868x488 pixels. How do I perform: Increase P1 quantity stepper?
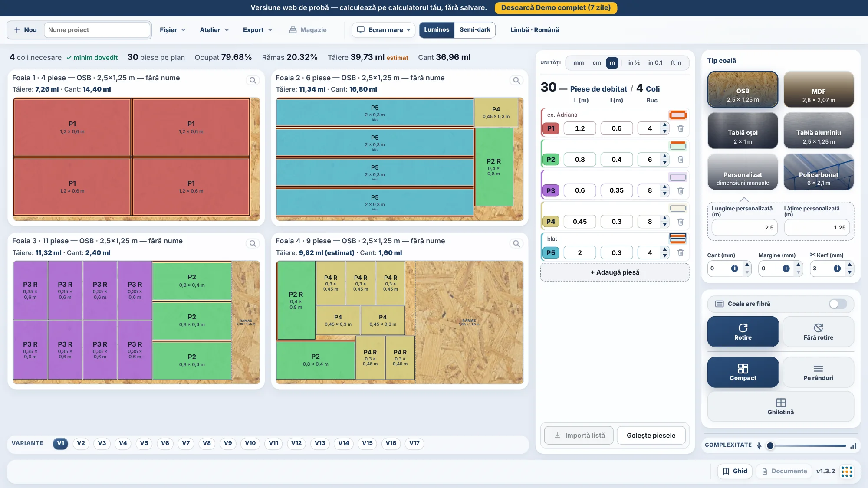665,125
